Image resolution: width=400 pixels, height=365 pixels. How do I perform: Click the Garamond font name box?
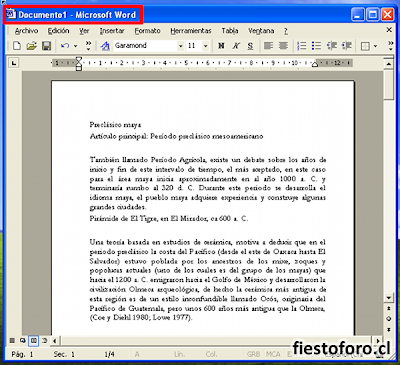click(145, 46)
